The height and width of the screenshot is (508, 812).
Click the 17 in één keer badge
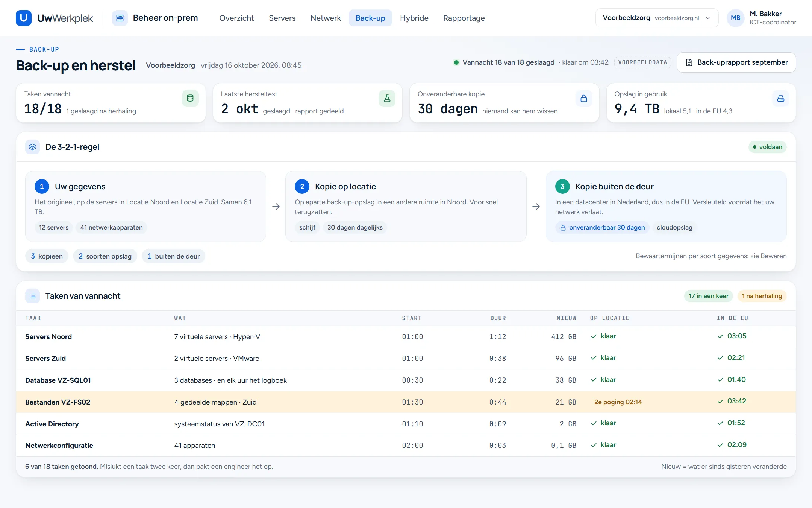coord(709,296)
